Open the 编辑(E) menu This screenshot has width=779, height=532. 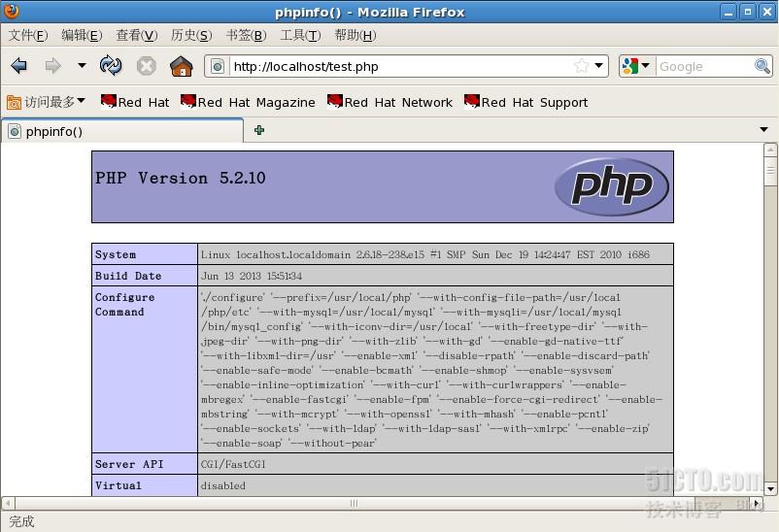click(x=82, y=35)
